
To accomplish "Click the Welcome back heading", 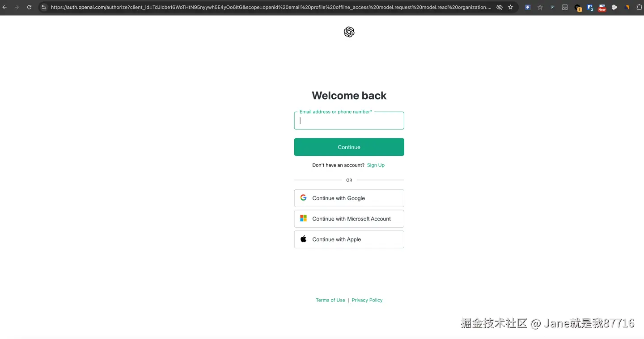I will coord(349,96).
